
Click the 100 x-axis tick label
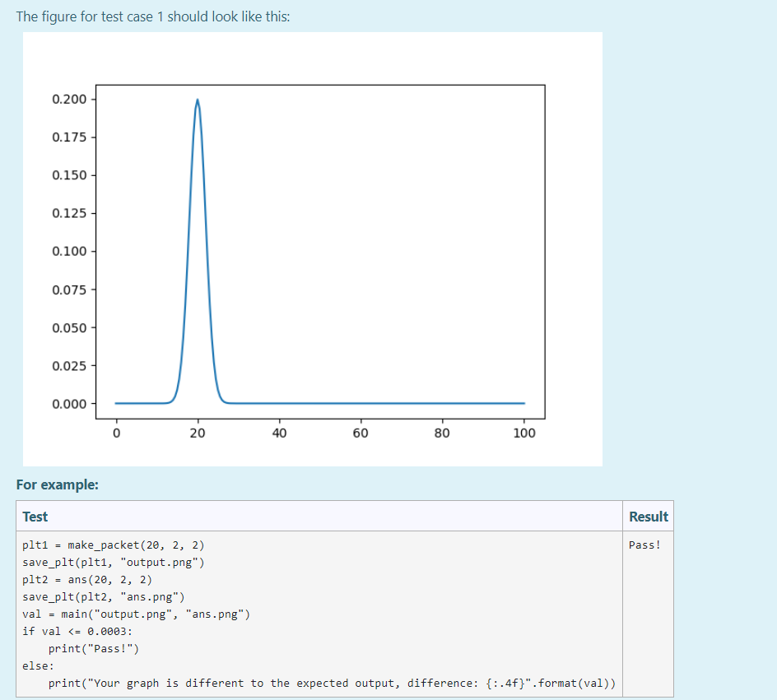523,433
